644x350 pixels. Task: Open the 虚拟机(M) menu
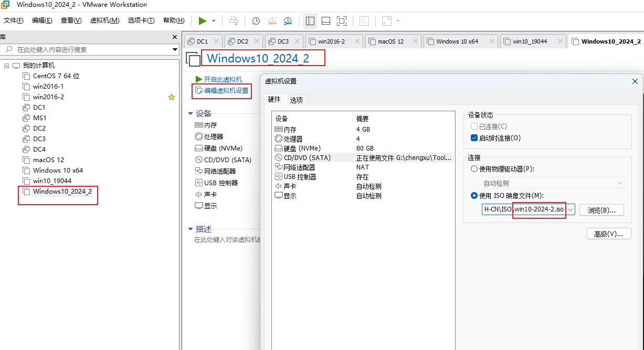pyautogui.click(x=105, y=20)
